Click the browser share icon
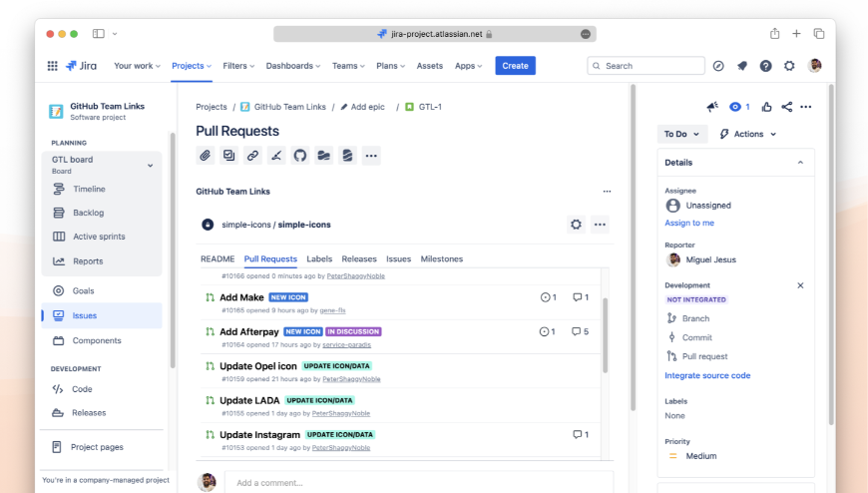 pyautogui.click(x=775, y=34)
